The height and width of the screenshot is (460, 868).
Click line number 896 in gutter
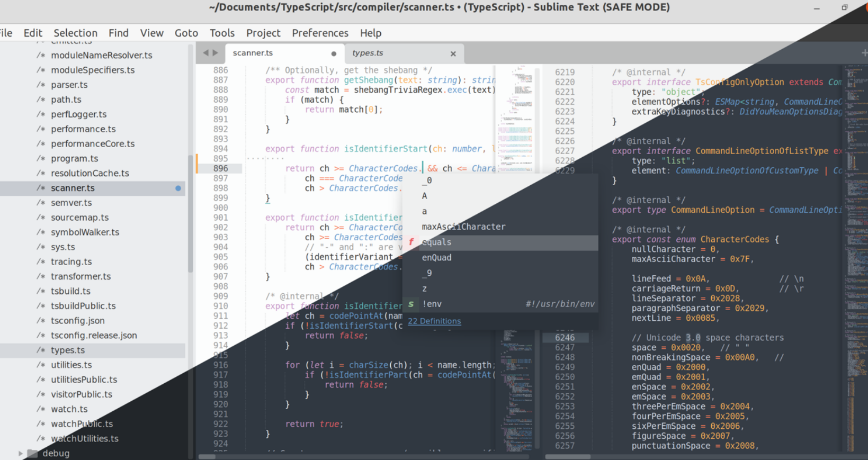221,168
